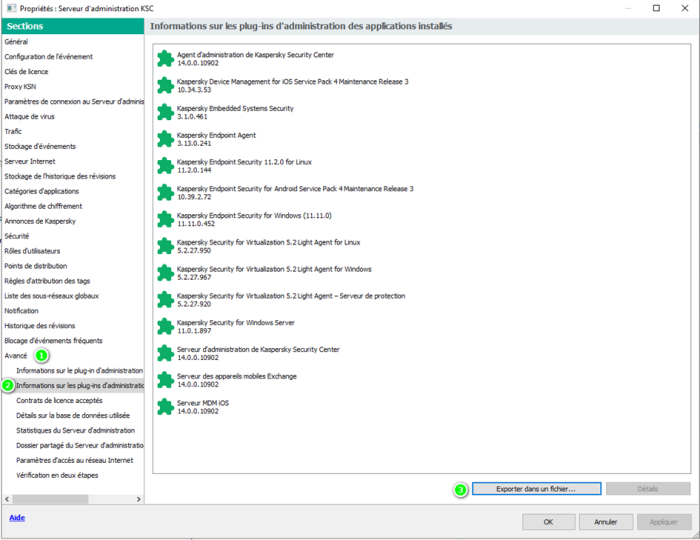
Task: Expand the Avancé section
Action: click(16, 356)
